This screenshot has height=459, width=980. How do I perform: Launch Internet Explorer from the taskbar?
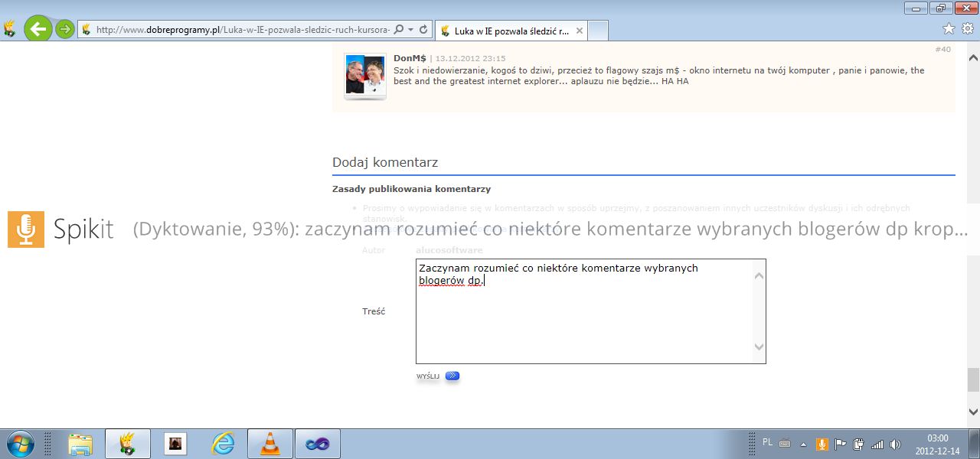point(223,444)
